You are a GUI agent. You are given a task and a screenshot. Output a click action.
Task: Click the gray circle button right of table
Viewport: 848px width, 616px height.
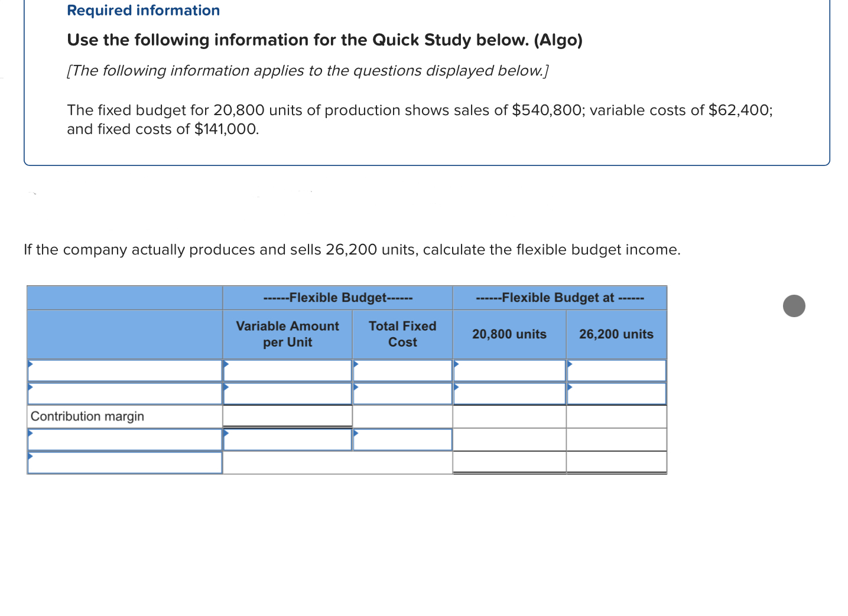794,306
